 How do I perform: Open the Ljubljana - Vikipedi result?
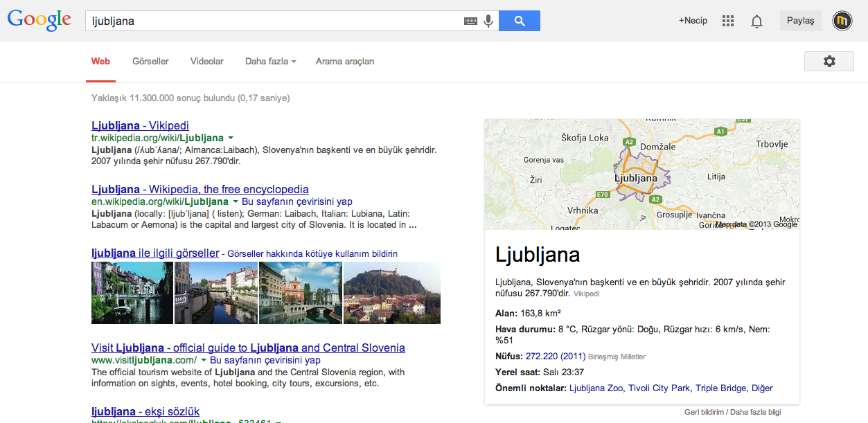click(140, 126)
